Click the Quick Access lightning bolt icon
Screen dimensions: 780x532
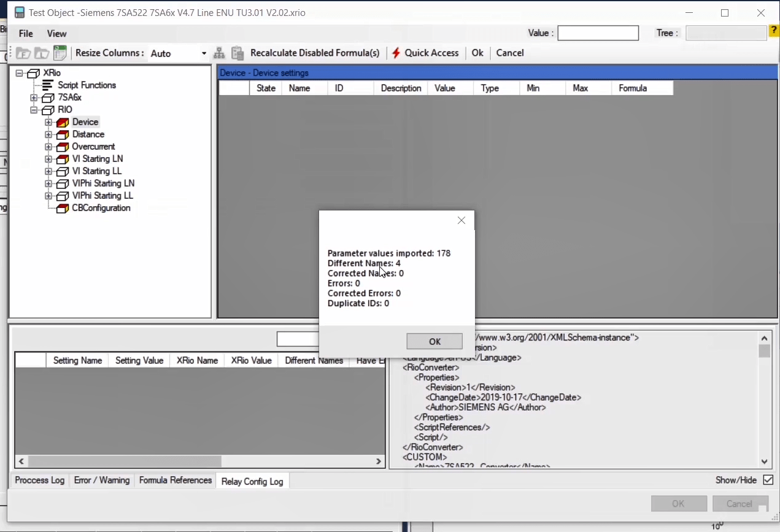[x=396, y=53]
